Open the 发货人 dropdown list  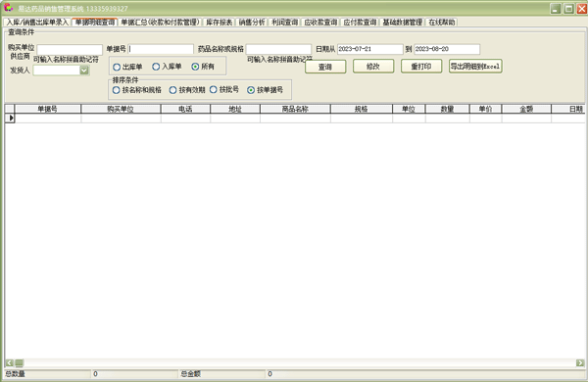tap(84, 71)
